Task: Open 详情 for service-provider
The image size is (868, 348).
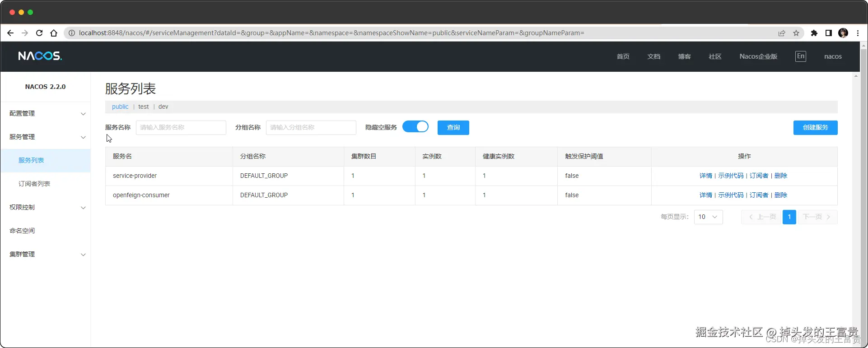Action: coord(705,176)
